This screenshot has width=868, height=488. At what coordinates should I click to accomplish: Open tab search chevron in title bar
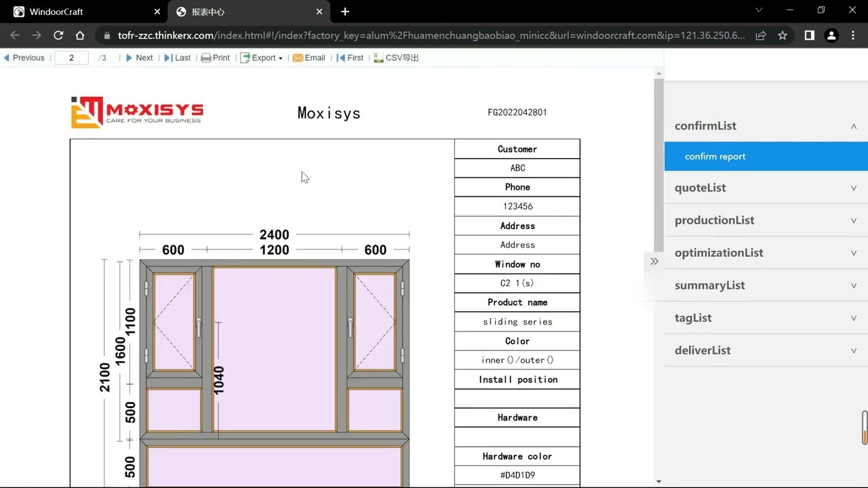(759, 10)
